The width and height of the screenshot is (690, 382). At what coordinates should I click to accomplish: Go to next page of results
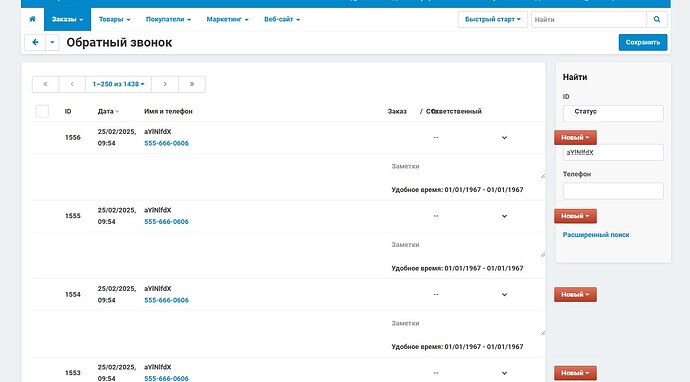[165, 84]
